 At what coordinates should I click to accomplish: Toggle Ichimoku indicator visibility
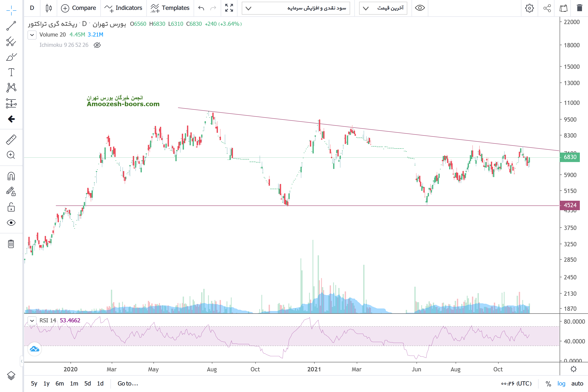[x=97, y=45]
